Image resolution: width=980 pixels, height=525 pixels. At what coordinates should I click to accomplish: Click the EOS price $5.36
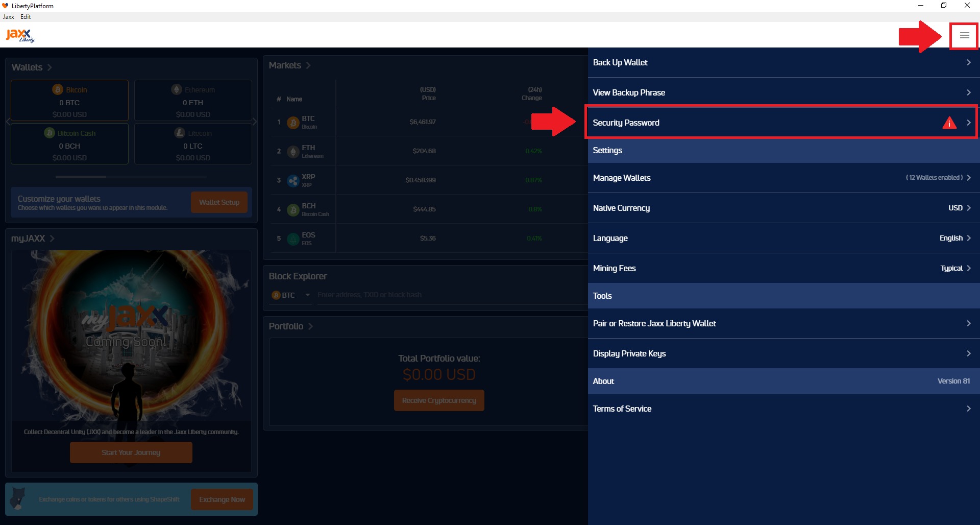[x=428, y=238]
